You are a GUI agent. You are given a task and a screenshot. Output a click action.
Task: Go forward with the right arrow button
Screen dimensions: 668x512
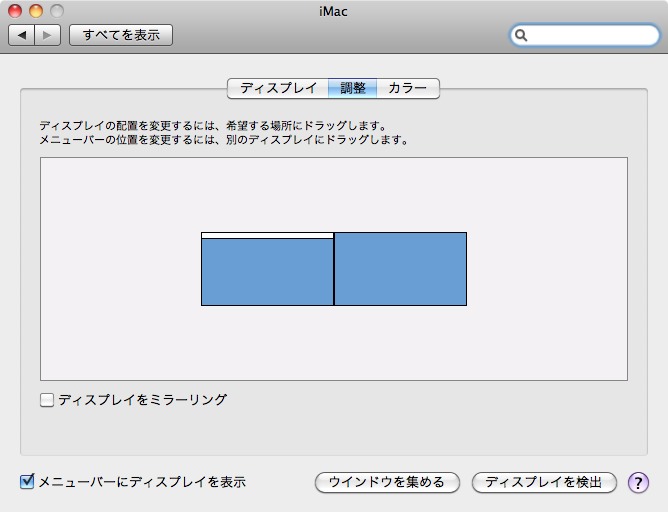[x=48, y=35]
